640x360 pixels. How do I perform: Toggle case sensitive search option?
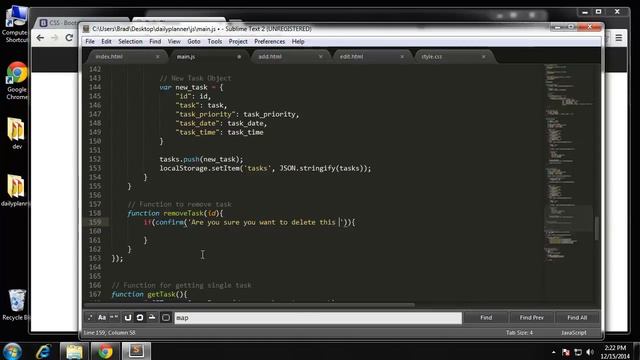[x=102, y=317]
